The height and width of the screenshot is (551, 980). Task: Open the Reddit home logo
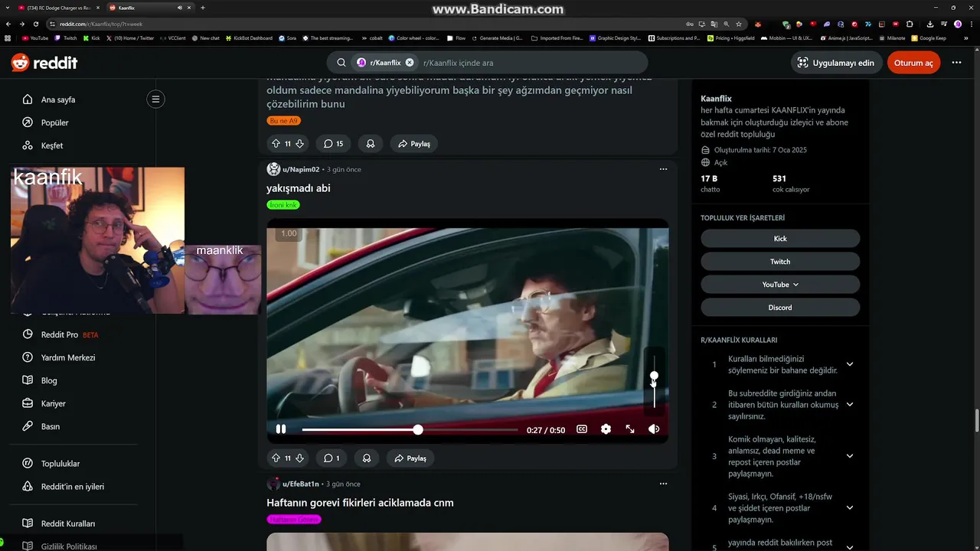[x=44, y=63]
